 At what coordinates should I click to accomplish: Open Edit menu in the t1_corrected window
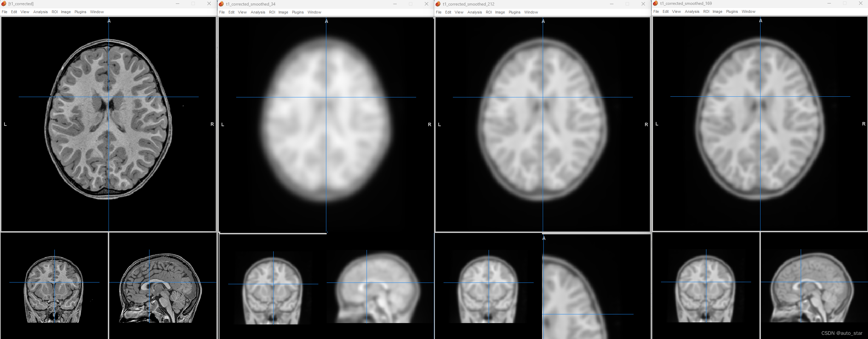click(x=14, y=12)
